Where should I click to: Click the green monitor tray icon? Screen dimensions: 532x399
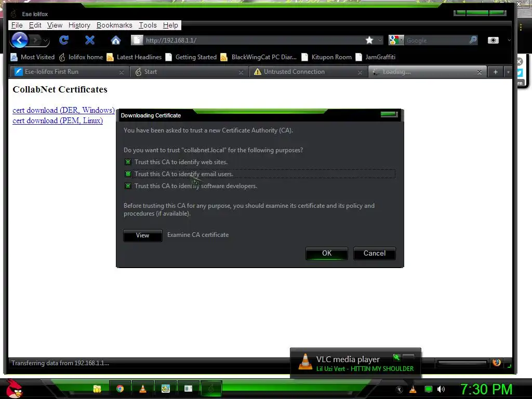[429, 389]
